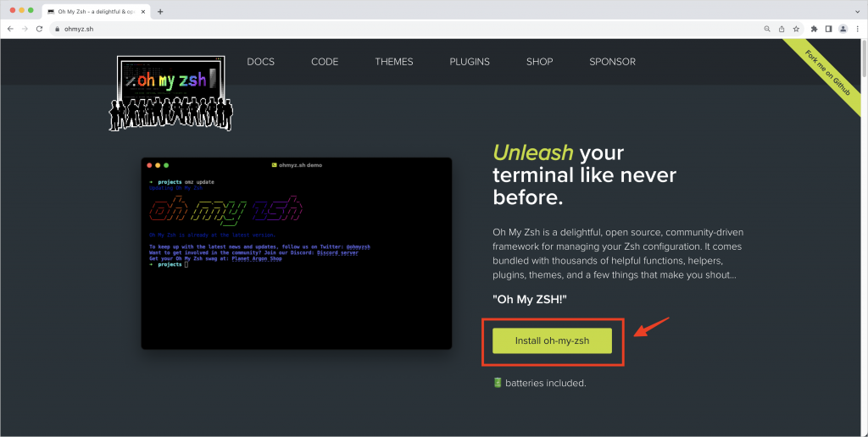Click the red button on demo terminal

tap(149, 165)
